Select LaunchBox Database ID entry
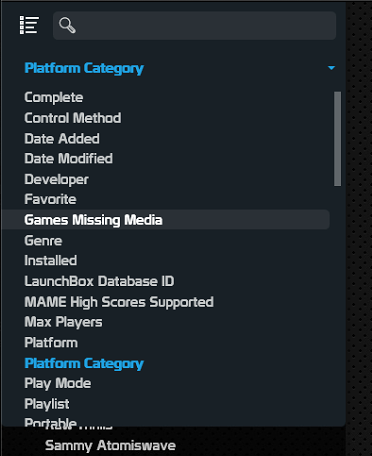This screenshot has width=372, height=456. point(99,281)
